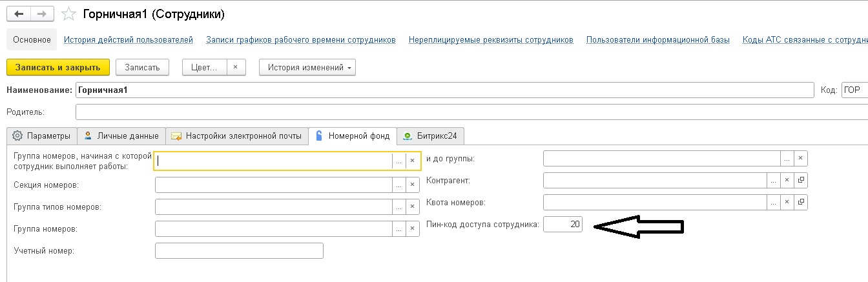Open selection list for 'Контрагент' field

click(774, 180)
